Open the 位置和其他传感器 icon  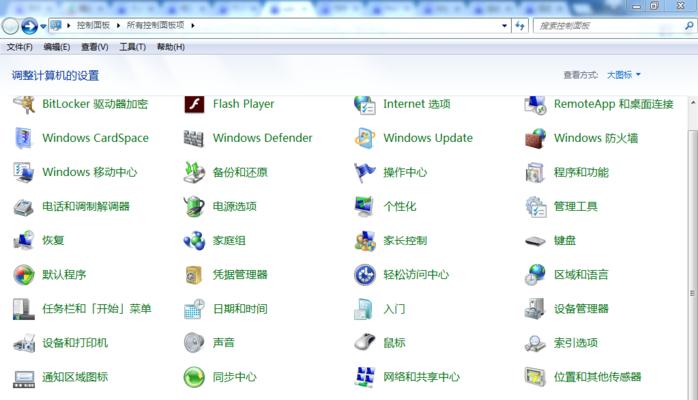(535, 377)
